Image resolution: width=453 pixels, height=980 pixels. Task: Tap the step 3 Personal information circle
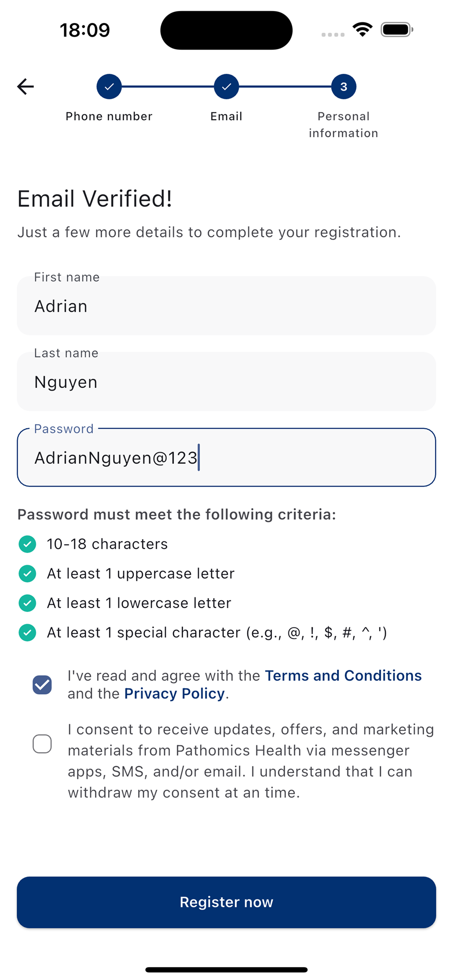click(x=344, y=87)
